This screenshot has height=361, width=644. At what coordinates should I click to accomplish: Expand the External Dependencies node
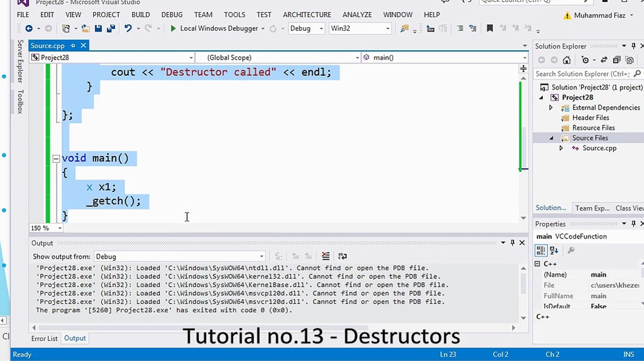click(x=551, y=108)
